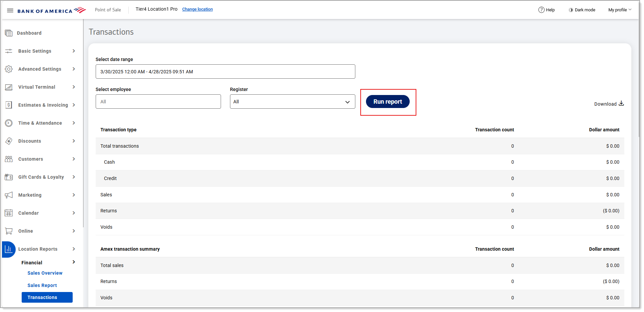Viewport: 644px width, 312px height.
Task: Open the Register dropdown
Action: 293,102
